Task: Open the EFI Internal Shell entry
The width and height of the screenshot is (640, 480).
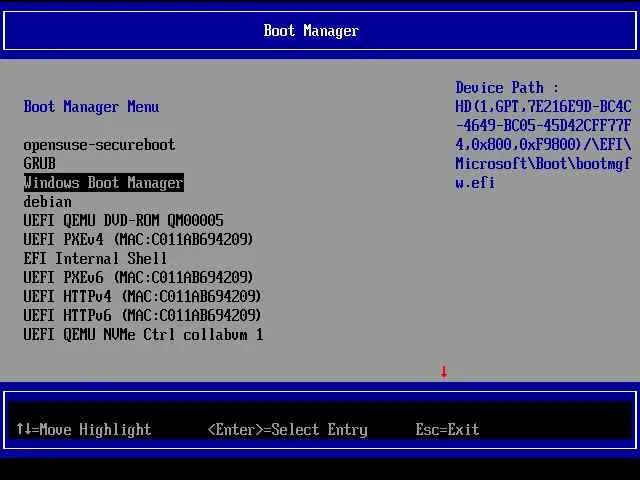Action: (x=95, y=259)
